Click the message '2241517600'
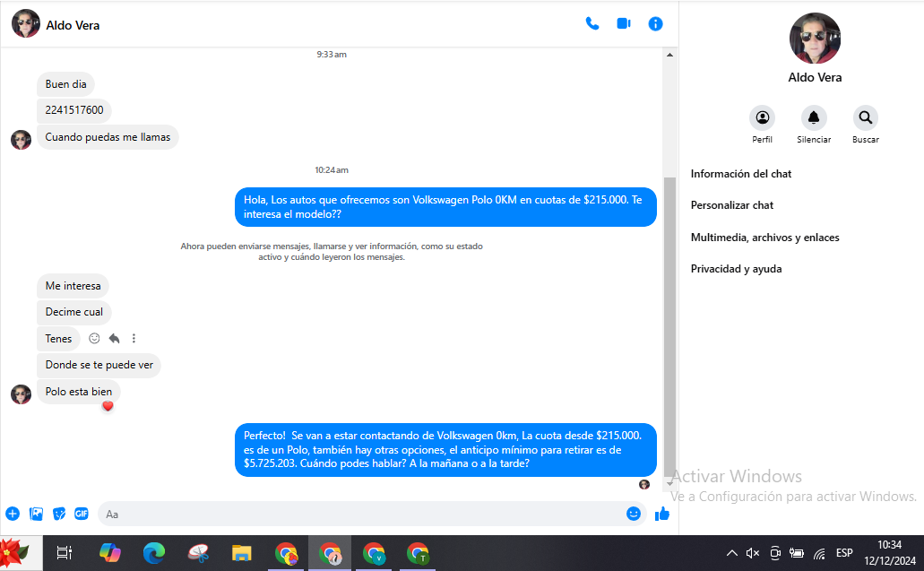This screenshot has width=924, height=571. coord(74,110)
